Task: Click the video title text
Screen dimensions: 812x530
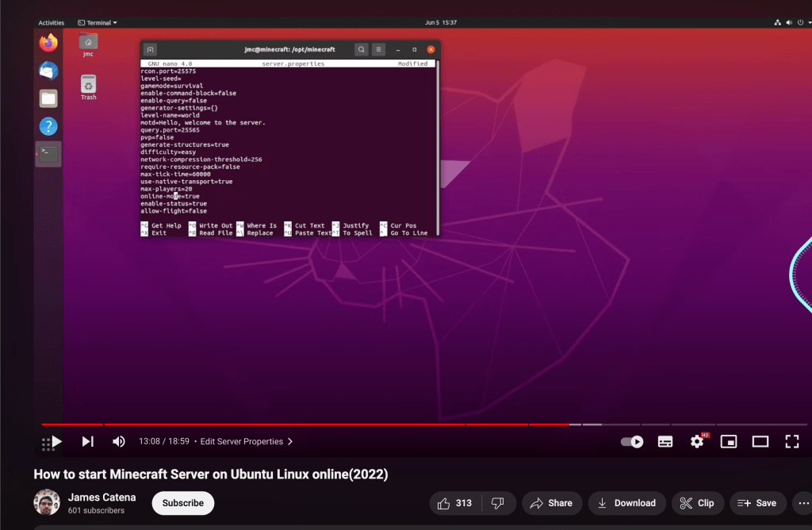Action: (211, 474)
